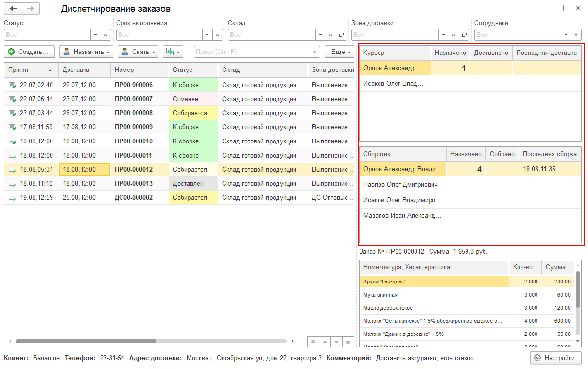588x369 pixels.
Task: Click the Создать button
Action: click(x=29, y=52)
